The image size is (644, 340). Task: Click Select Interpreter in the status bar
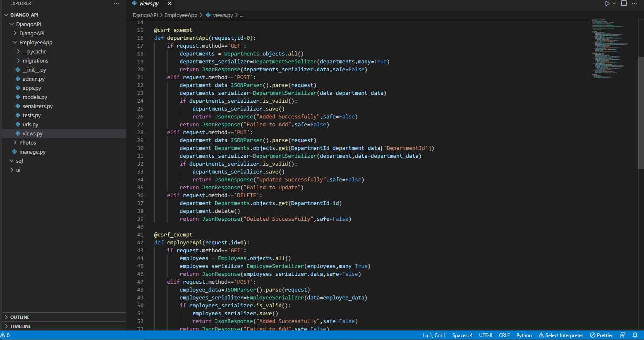(561, 335)
